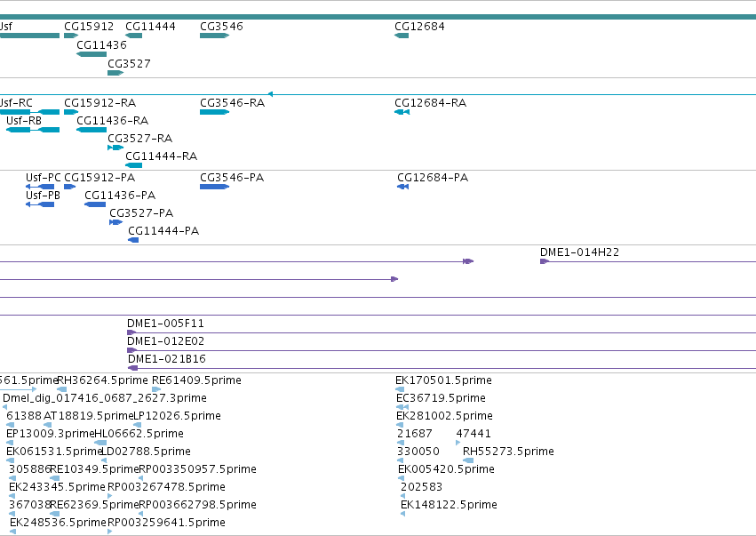
Task: Click the CG11436-PA protein
Action: click(95, 204)
